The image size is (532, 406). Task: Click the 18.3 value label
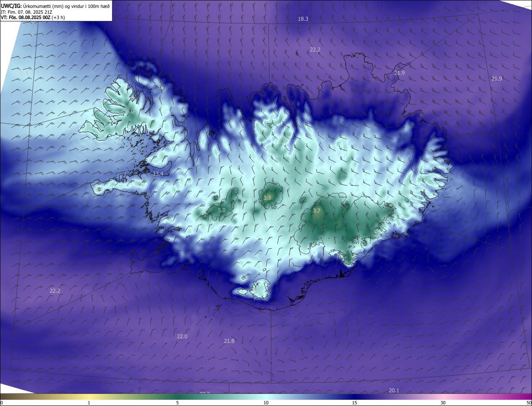tap(303, 19)
